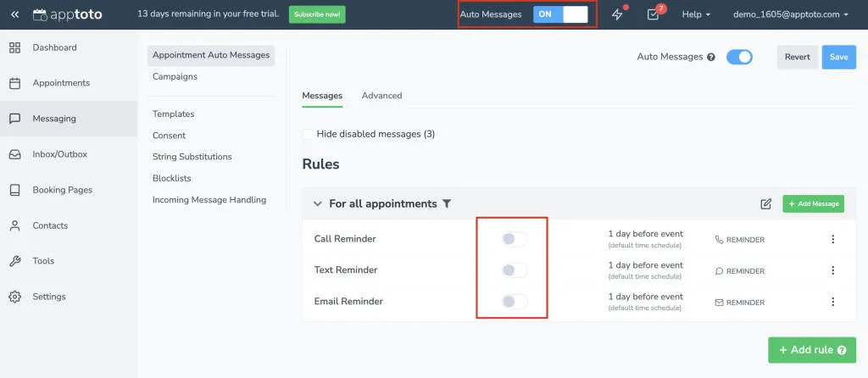868x378 pixels.
Task: Open the lightning bolt activity icon
Action: [x=617, y=15]
